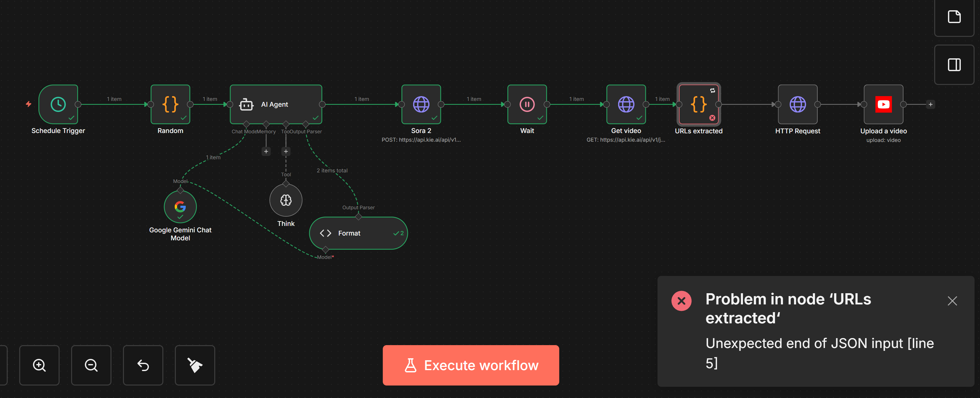Open the Upload a video YouTube node
Screen dimensions: 980x398
coord(883,104)
